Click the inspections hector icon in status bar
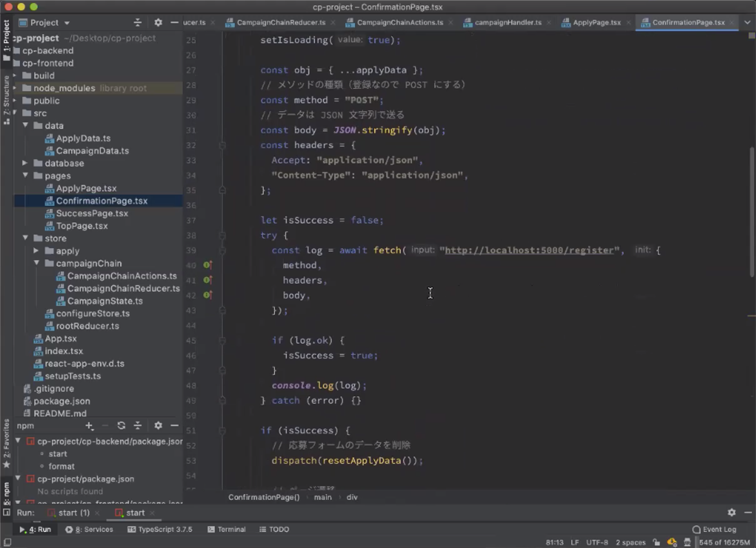The height and width of the screenshot is (548, 756). tap(687, 542)
